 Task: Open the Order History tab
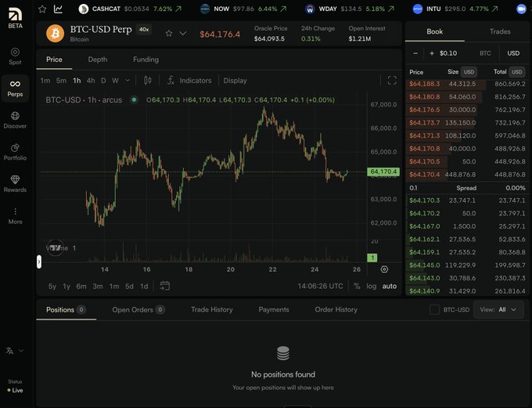click(336, 309)
